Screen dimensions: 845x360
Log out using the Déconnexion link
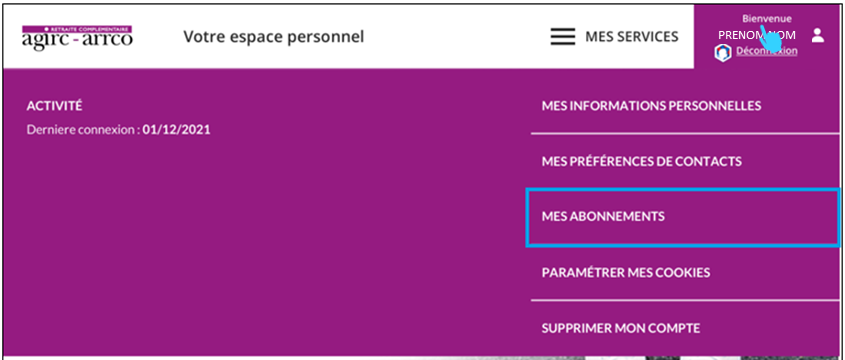(x=767, y=51)
